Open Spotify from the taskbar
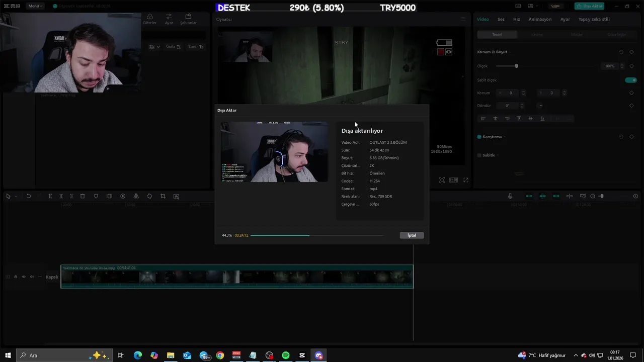Screen dimensions: 644x362 click(286, 355)
